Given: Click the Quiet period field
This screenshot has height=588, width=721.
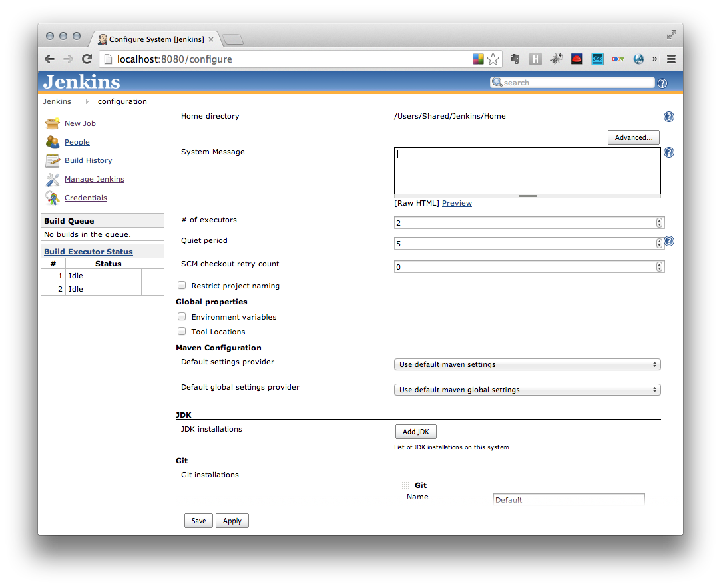Looking at the screenshot, I should click(x=529, y=243).
